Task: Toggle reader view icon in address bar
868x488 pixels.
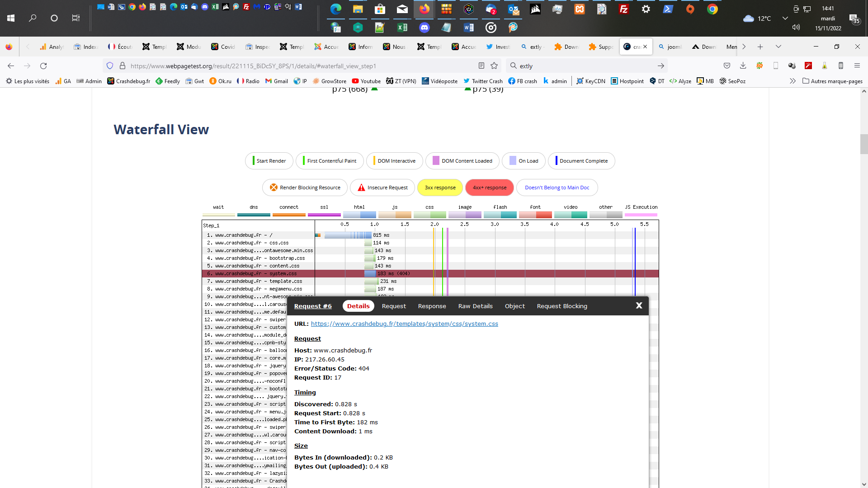Action: click(481, 66)
